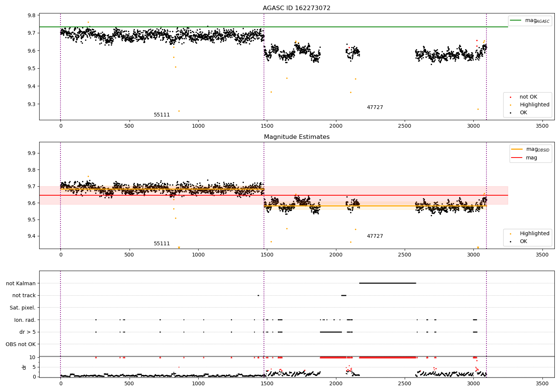Click the 'OBS not OK' row label
Image resolution: width=560 pixels, height=392 pixels.
pyautogui.click(x=21, y=345)
